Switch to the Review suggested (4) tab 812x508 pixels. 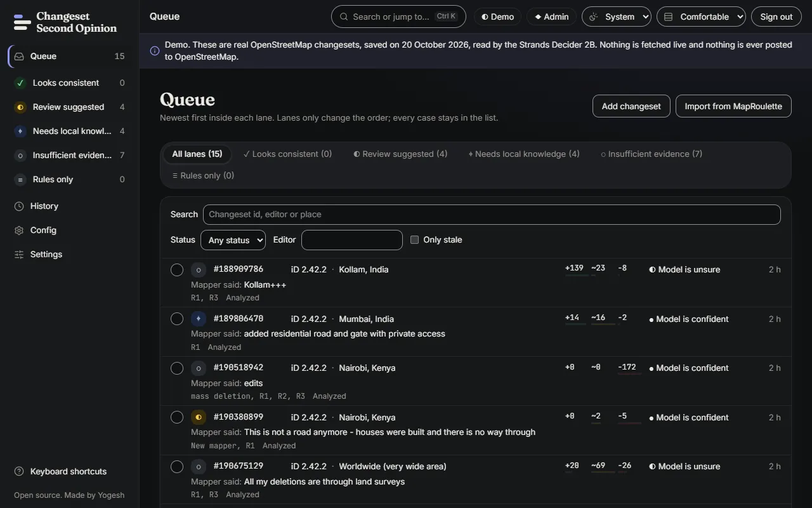click(x=400, y=154)
